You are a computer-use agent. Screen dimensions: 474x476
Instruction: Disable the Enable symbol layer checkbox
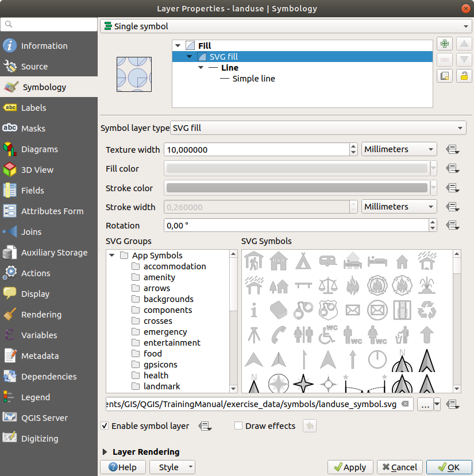tap(105, 426)
